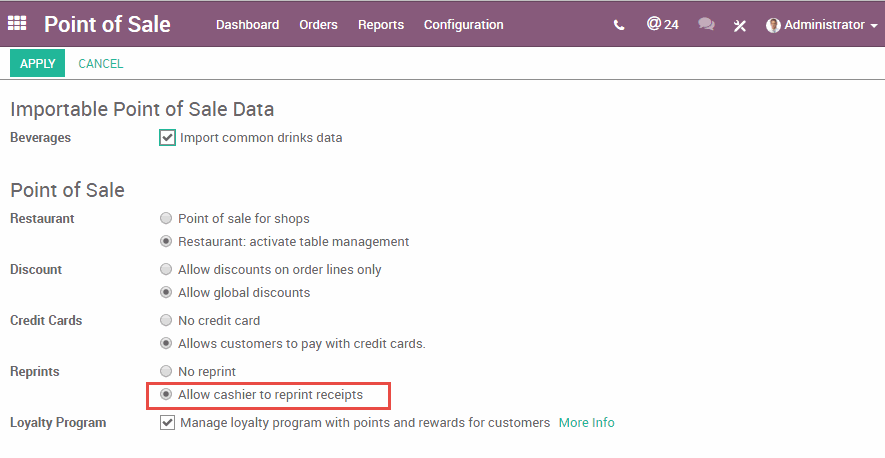
Task: Open the @ mentions inbox with 24
Action: tap(662, 24)
